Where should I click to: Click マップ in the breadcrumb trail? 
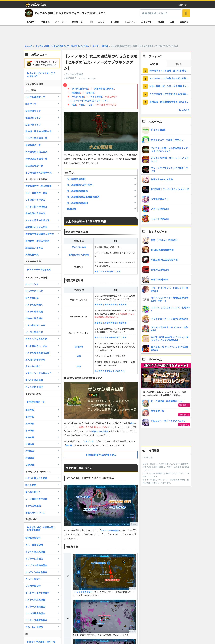point(95,46)
